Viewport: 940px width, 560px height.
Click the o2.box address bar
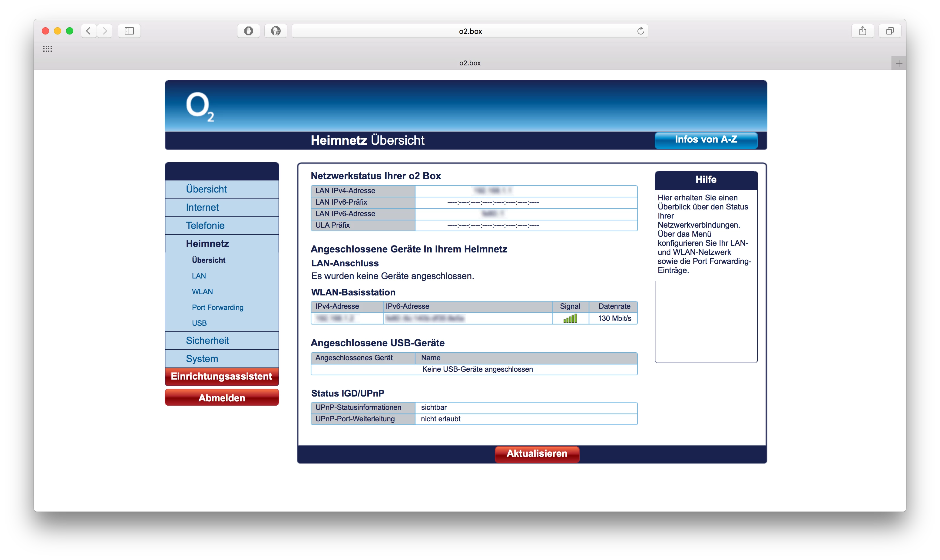pyautogui.click(x=470, y=31)
